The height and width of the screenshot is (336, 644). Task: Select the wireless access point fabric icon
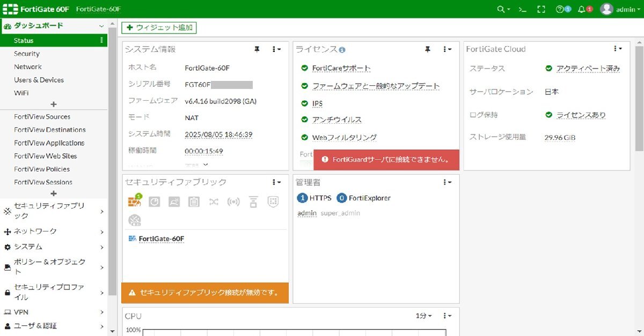click(233, 201)
